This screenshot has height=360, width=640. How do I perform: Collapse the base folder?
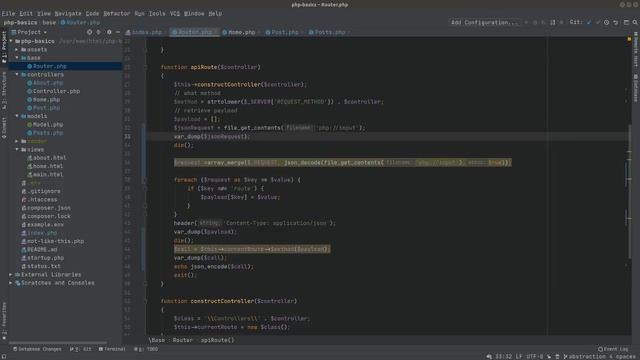[x=17, y=58]
